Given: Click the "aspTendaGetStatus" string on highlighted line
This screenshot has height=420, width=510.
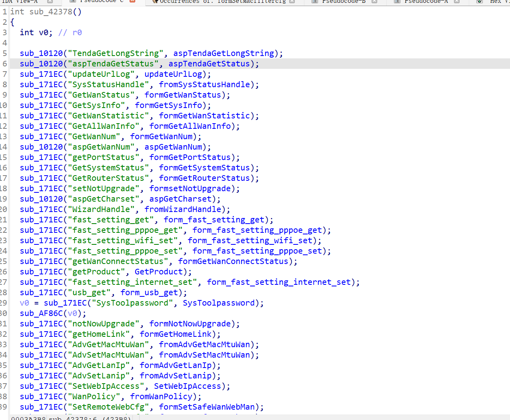Looking at the screenshot, I should tap(114, 64).
